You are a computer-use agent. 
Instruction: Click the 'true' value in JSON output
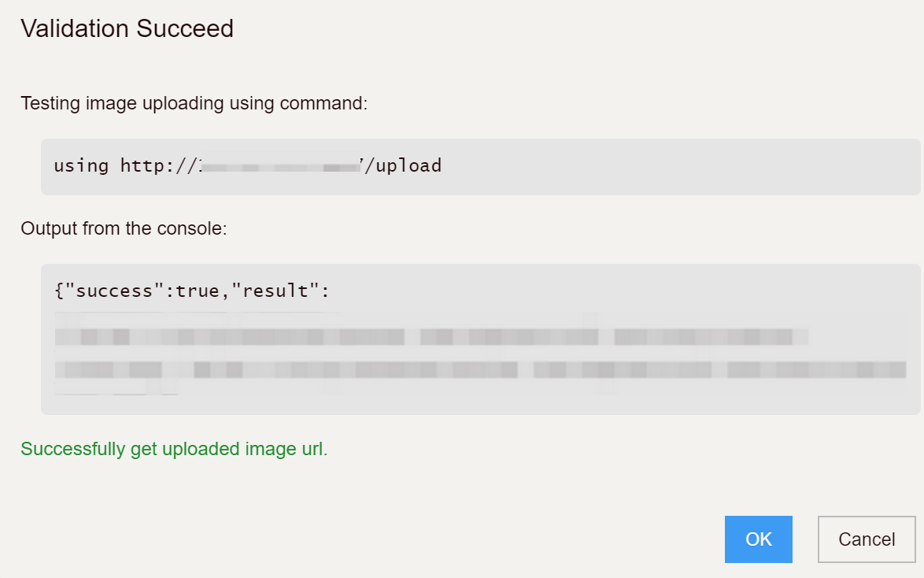pos(198,291)
